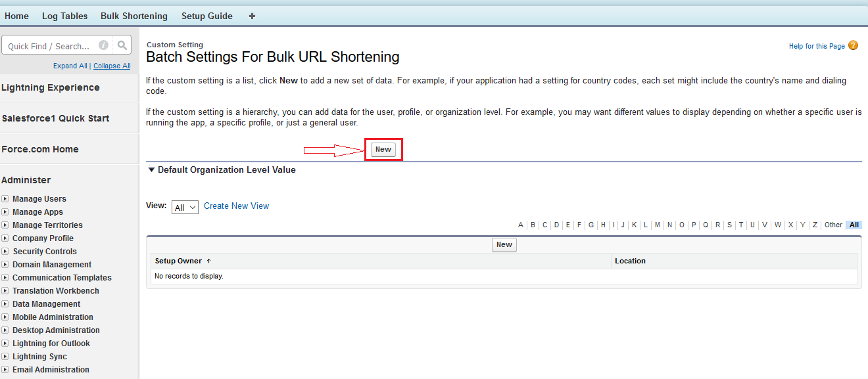Expand the Security Controls arrow icon

5,252
